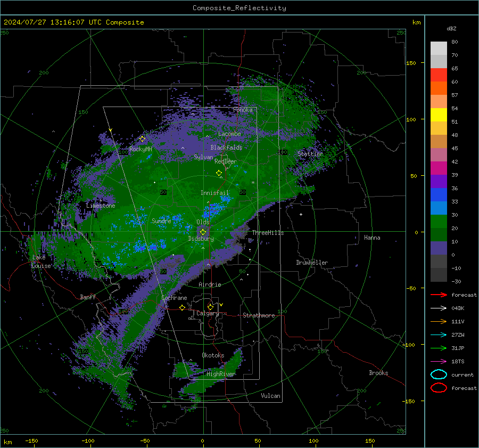Click the HighRiver label
Viewport: 479px width, 448px height.
coord(221,374)
